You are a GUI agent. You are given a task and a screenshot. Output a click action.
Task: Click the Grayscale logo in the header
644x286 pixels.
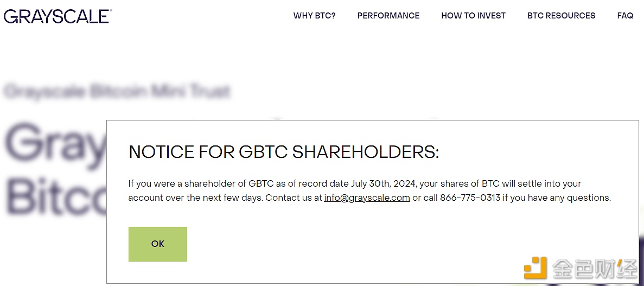click(x=58, y=16)
